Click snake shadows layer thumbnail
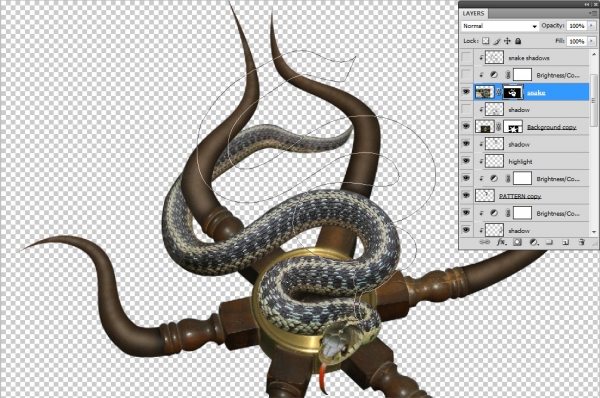600x398 pixels. coord(494,58)
